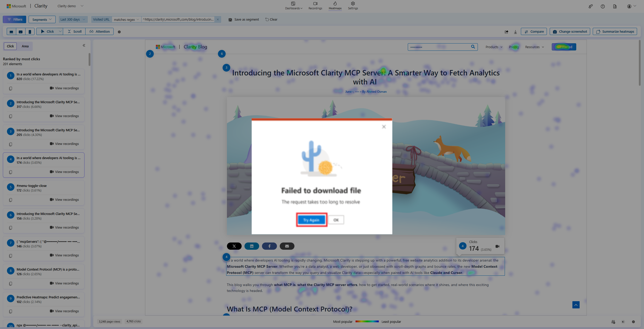This screenshot has height=329, width=644.
Task: Expand the Clarity demo project dropdown
Action: coord(82,6)
